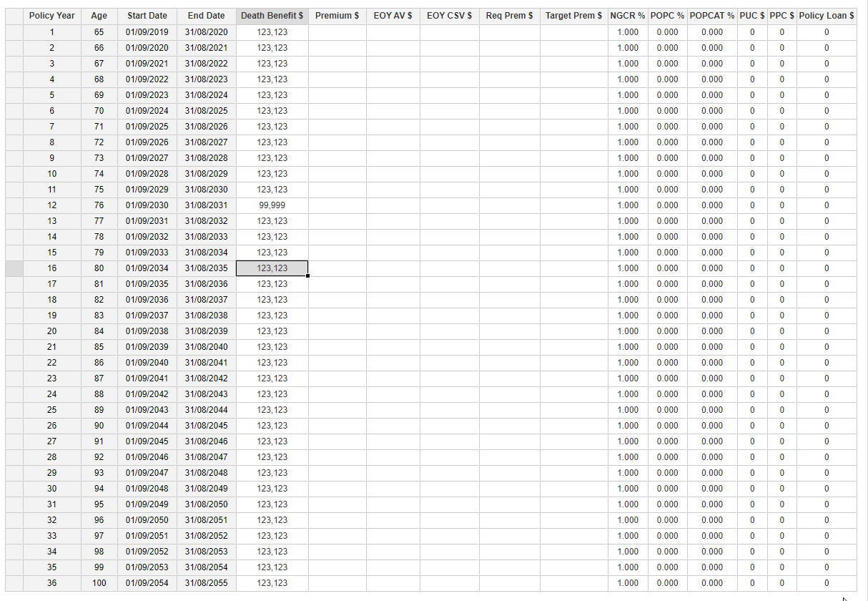Click the EOY AV $ column header

click(x=393, y=16)
